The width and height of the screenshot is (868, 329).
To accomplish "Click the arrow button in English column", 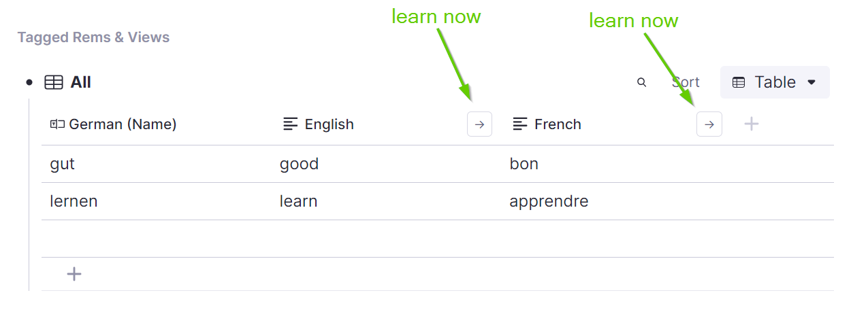I will (x=479, y=124).
